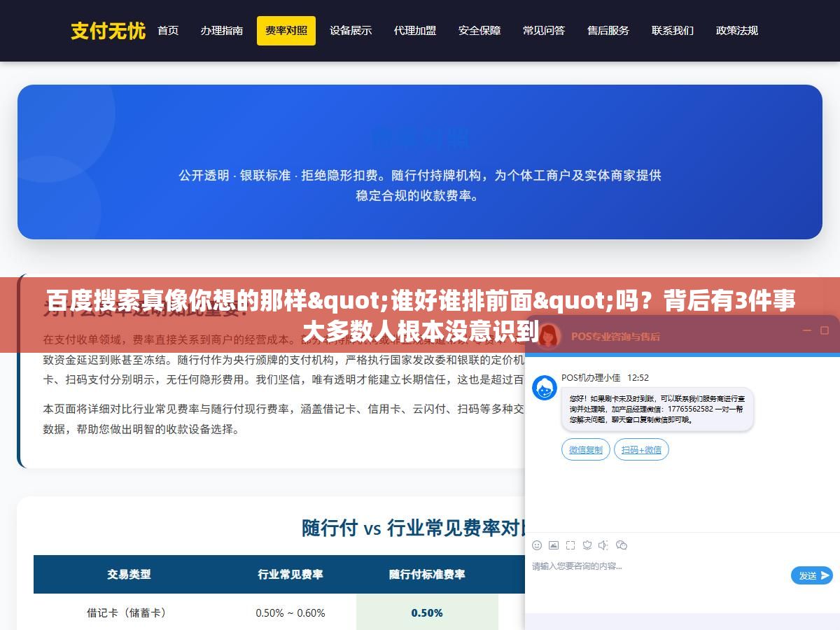Click the chat header agent avatar

(x=549, y=336)
